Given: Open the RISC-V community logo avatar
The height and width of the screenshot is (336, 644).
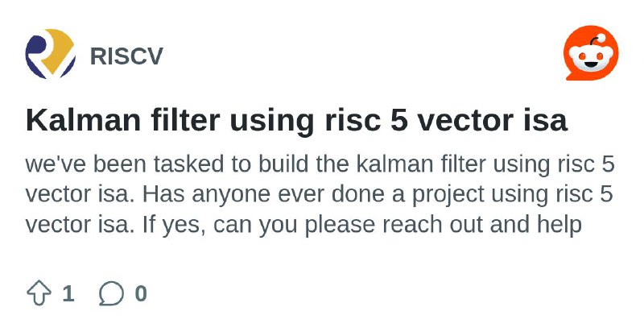Looking at the screenshot, I should click(50, 54).
